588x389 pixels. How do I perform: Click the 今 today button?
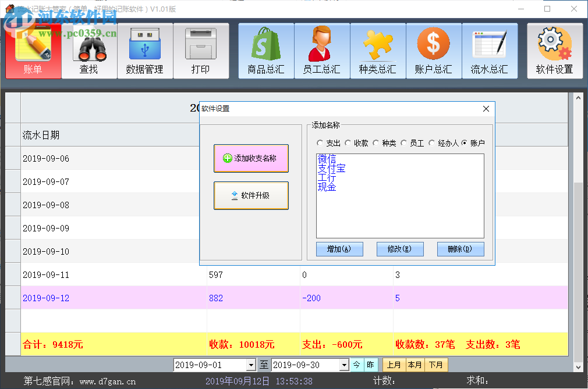357,365
